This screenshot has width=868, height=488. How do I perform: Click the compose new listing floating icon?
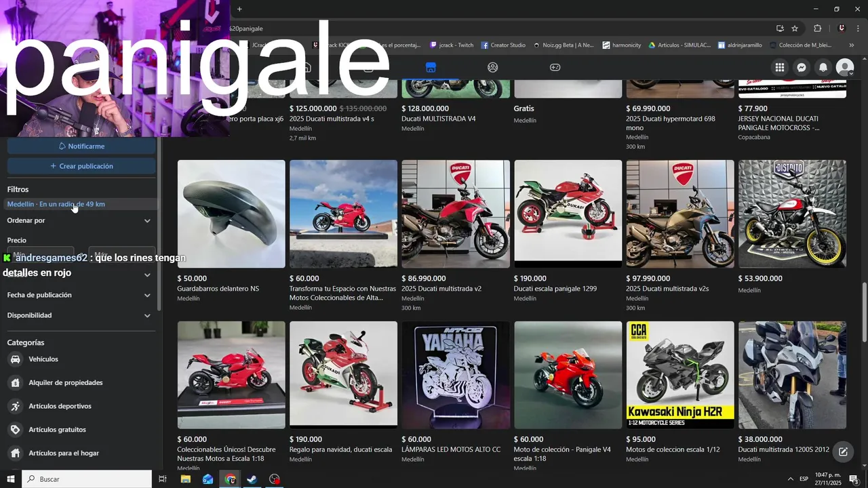[x=843, y=451]
